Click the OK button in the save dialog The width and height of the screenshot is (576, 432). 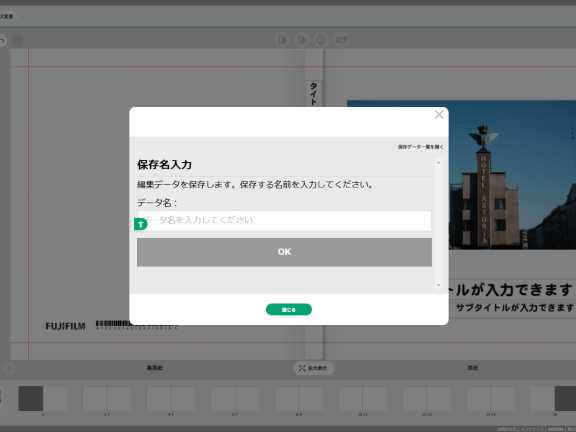click(x=284, y=252)
